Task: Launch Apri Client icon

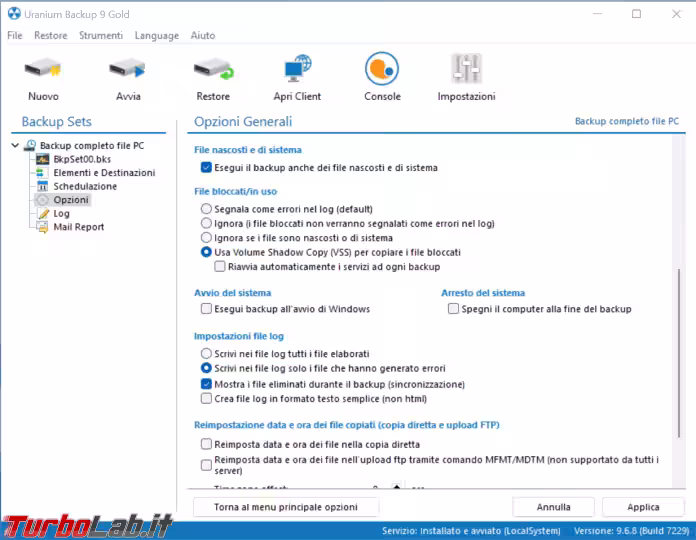Action: [x=297, y=69]
